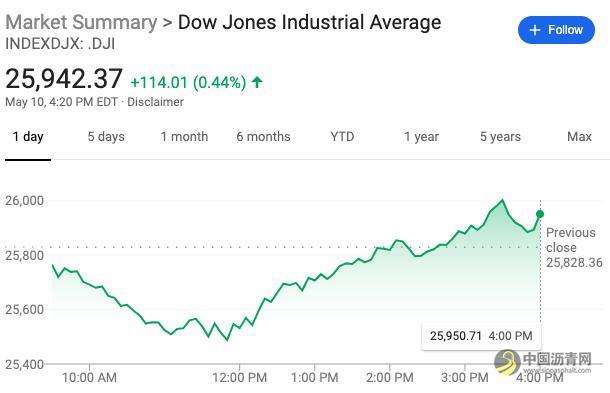Click the green endpoint dot on chart

pyautogui.click(x=540, y=214)
